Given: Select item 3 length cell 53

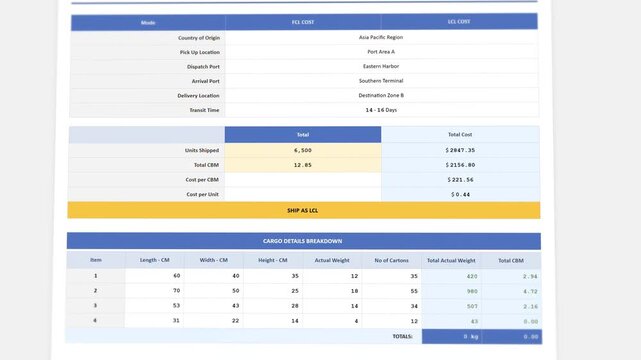Looking at the screenshot, I should [x=154, y=306].
